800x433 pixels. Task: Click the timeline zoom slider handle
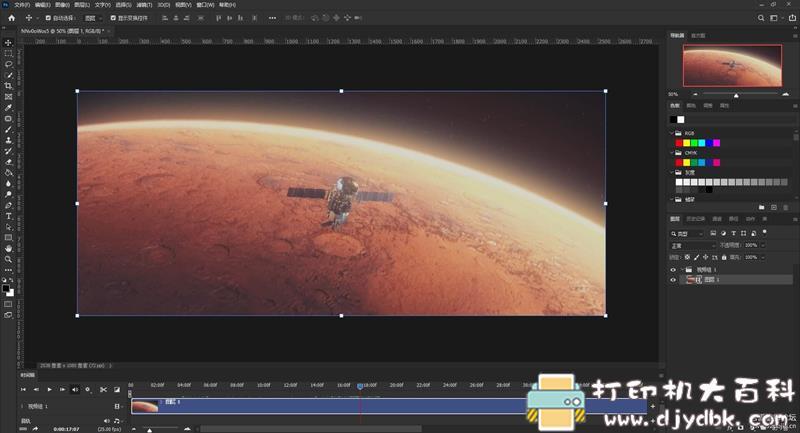point(149,430)
